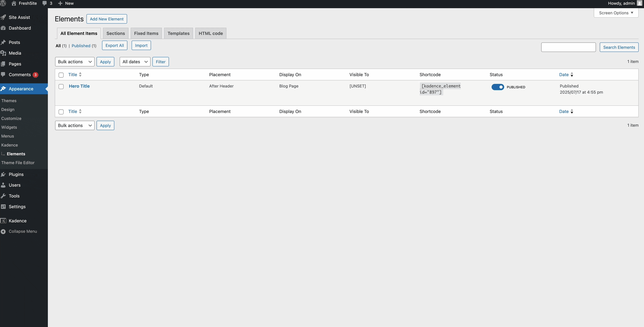Screen dimensions: 644x327
Task: Open Plugins via the plug icon
Action: click(3, 174)
